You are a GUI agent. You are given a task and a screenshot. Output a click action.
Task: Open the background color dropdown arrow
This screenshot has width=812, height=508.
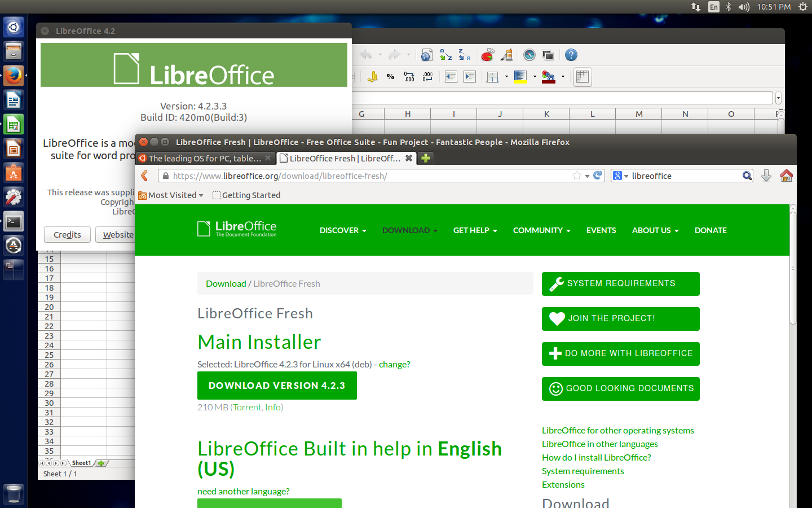tap(535, 77)
